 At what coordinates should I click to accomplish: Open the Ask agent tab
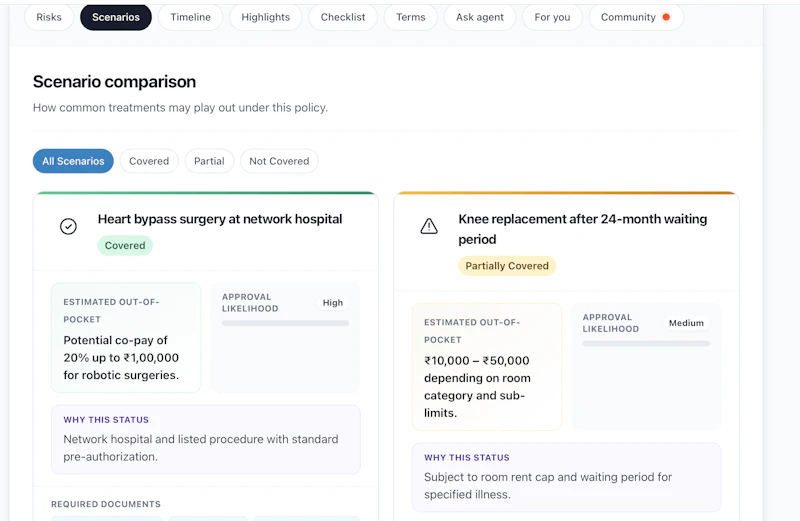pos(480,17)
